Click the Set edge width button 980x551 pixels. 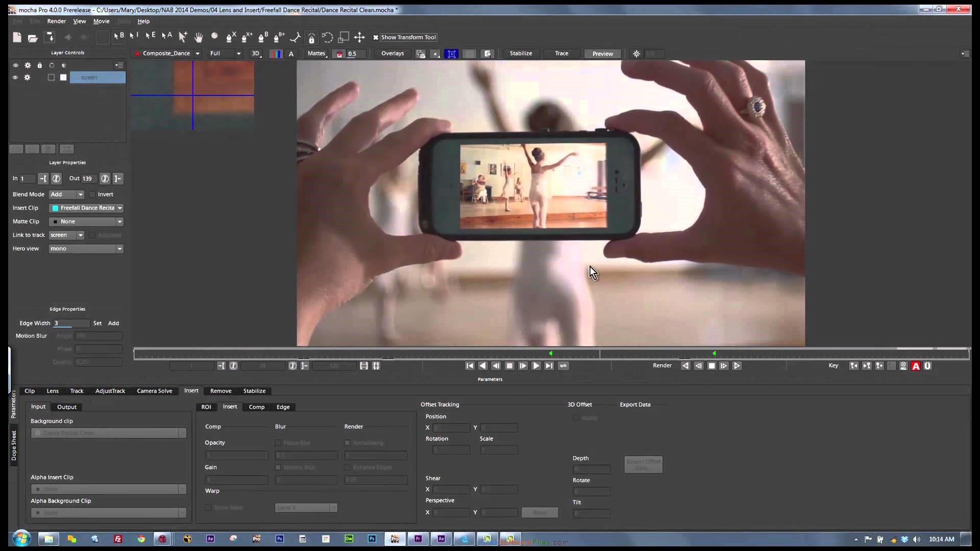pos(97,323)
